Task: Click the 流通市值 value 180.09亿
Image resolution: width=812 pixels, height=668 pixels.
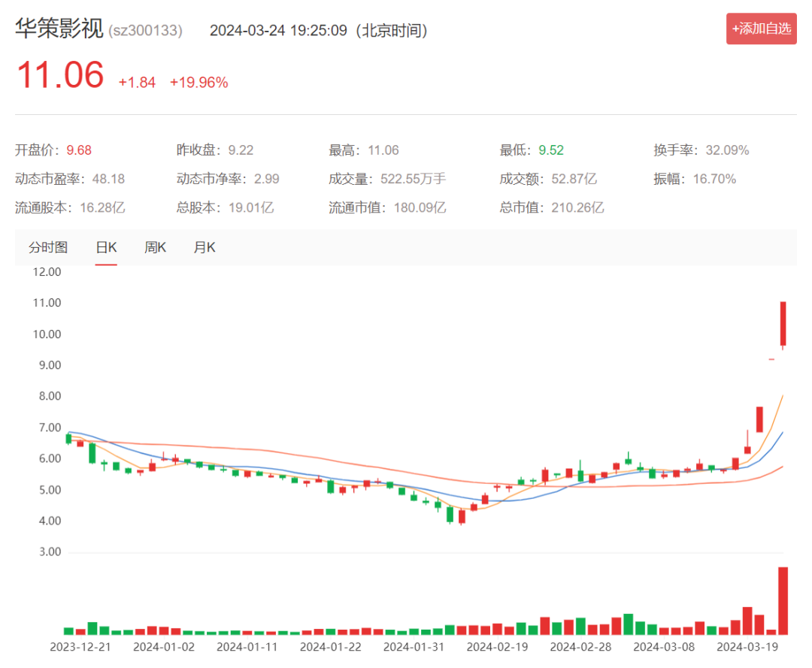Action: tap(420, 208)
